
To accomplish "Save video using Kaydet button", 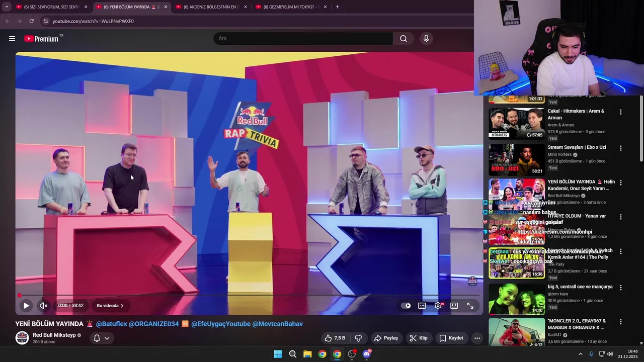I will pos(451,338).
